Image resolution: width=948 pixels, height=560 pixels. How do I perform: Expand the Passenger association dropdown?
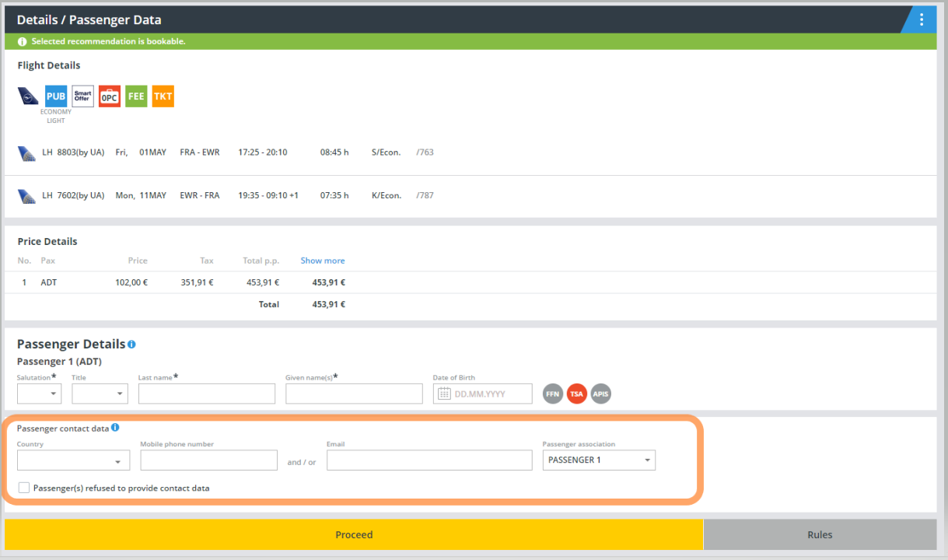click(599, 460)
